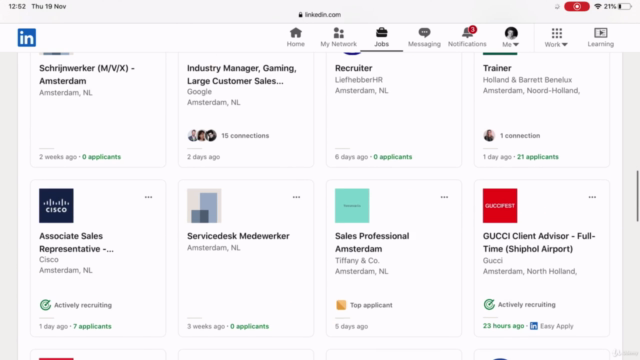The width and height of the screenshot is (640, 360).
Task: Click the 23 hours ago text
Action: pos(503,326)
